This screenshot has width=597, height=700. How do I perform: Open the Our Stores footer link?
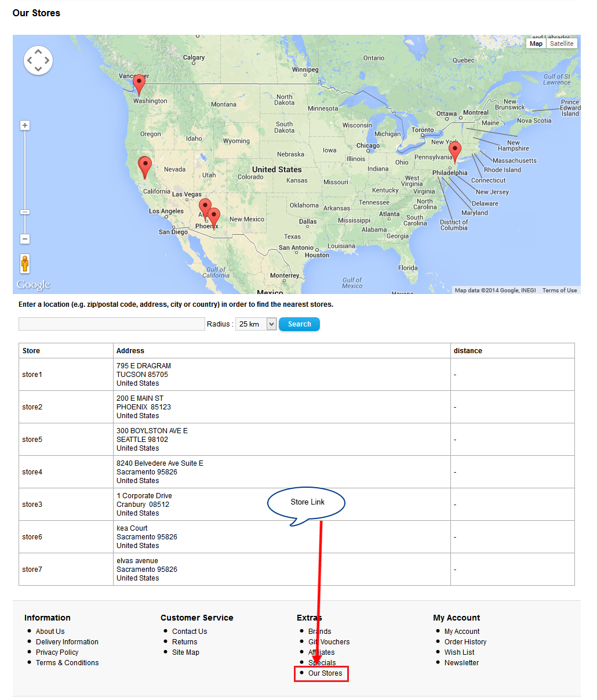point(325,673)
